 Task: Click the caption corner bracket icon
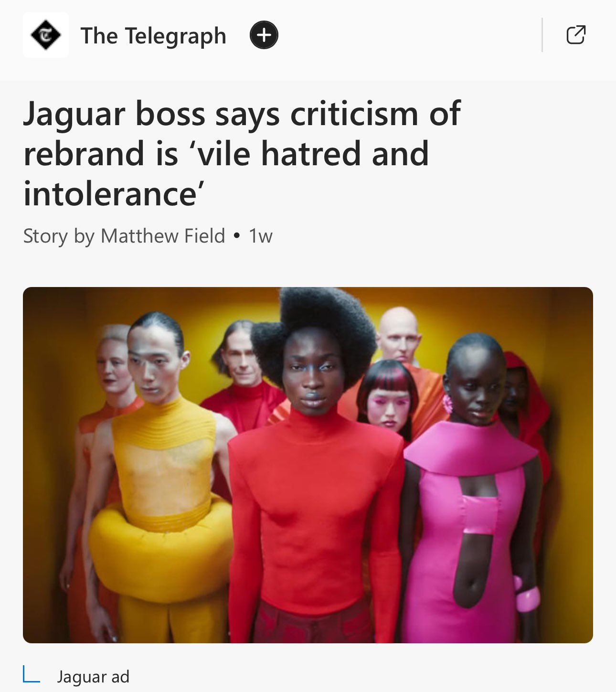(32, 674)
